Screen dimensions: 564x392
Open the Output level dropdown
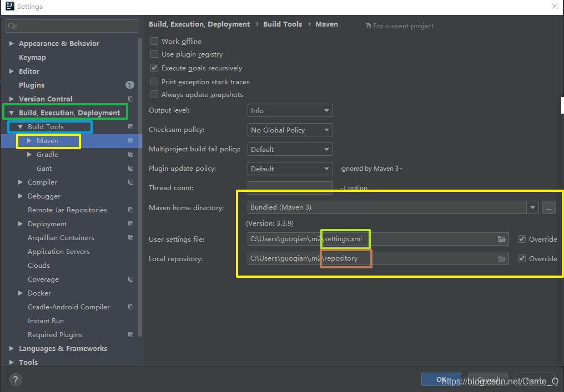pos(290,111)
